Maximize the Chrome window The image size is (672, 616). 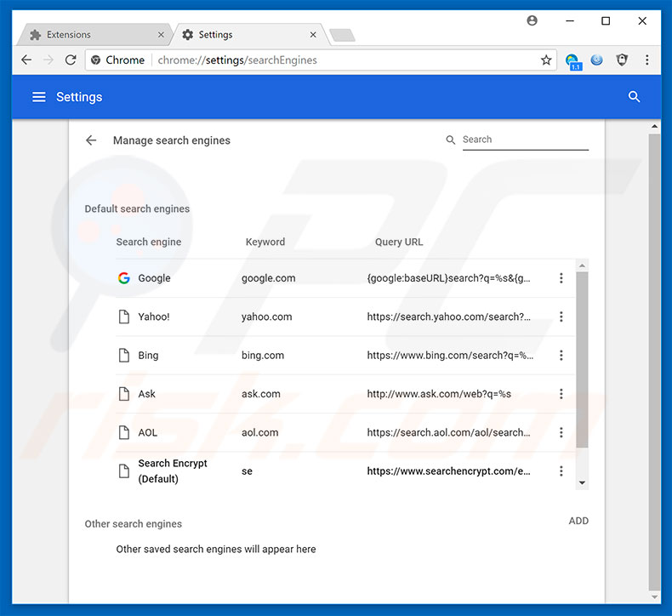pos(606,20)
